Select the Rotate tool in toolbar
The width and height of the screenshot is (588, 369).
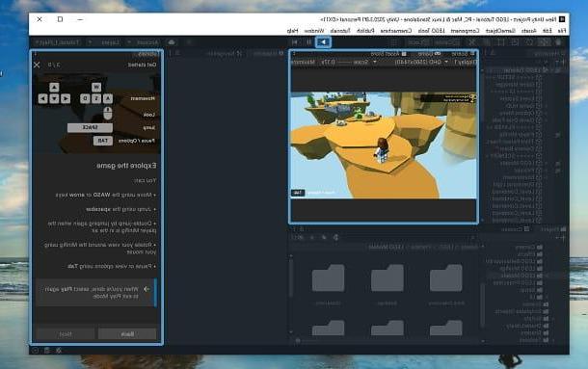click(529, 42)
